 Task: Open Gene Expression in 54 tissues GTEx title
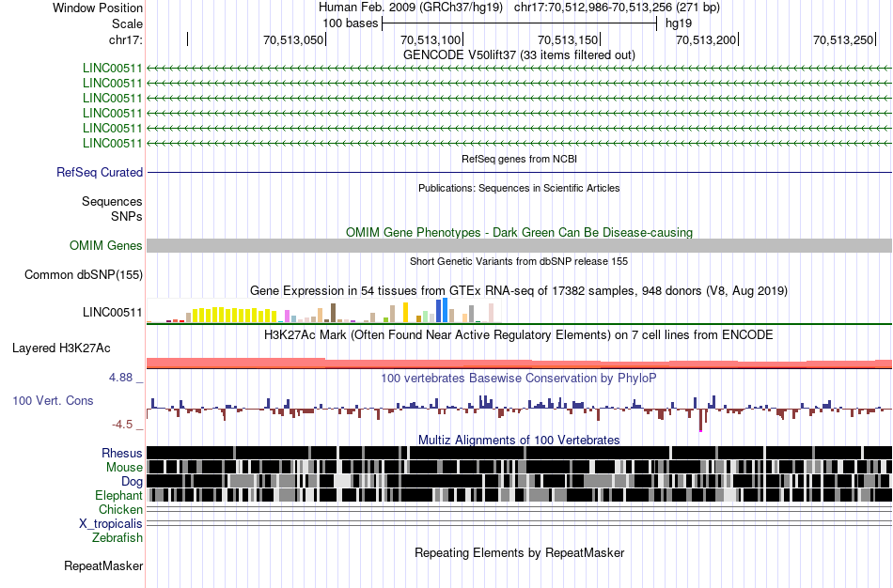[519, 291]
